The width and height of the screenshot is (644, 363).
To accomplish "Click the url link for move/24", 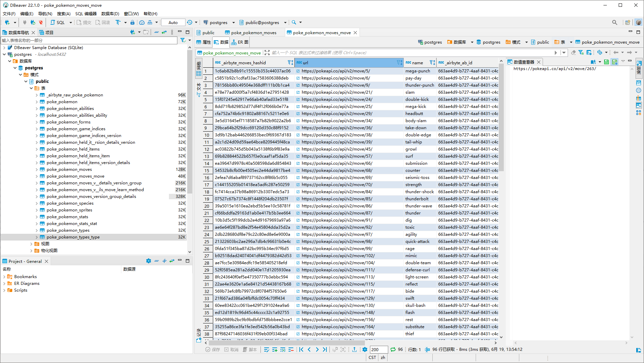I will 337,99.
